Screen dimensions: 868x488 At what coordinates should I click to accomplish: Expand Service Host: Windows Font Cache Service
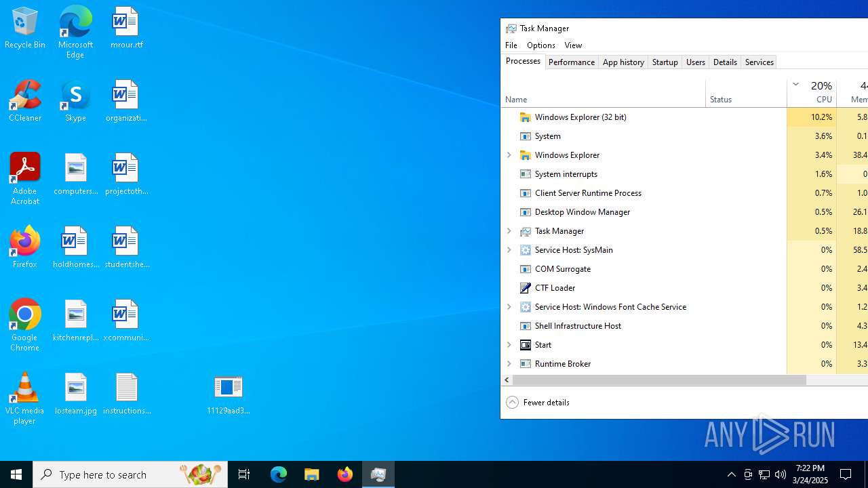509,307
